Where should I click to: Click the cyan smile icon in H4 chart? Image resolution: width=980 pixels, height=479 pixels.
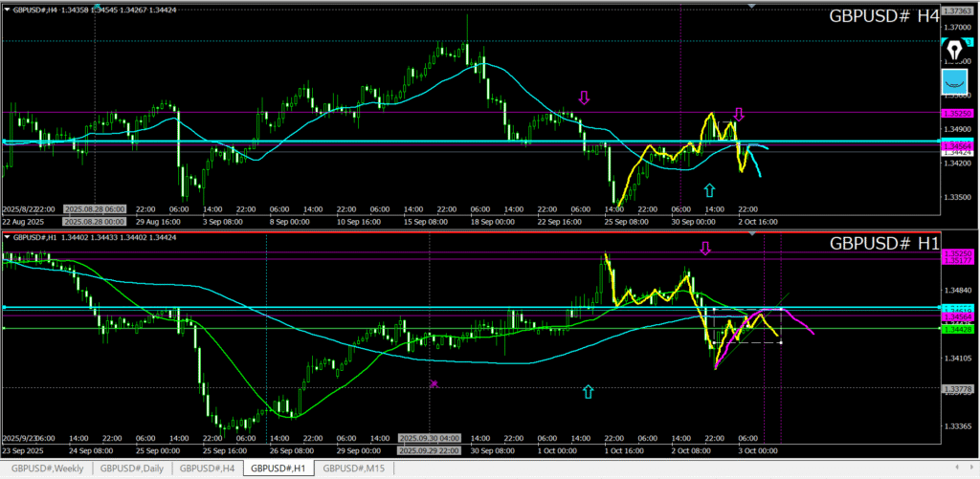tap(954, 82)
